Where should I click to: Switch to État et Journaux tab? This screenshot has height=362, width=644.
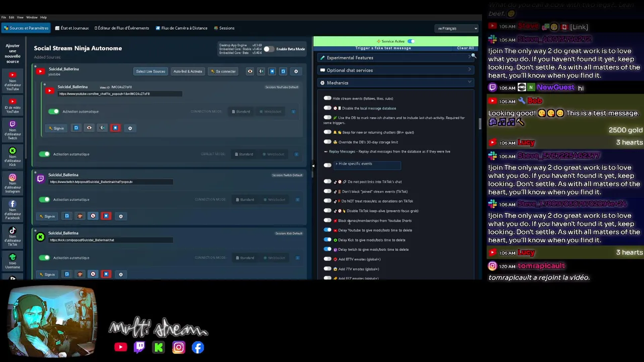coord(72,28)
